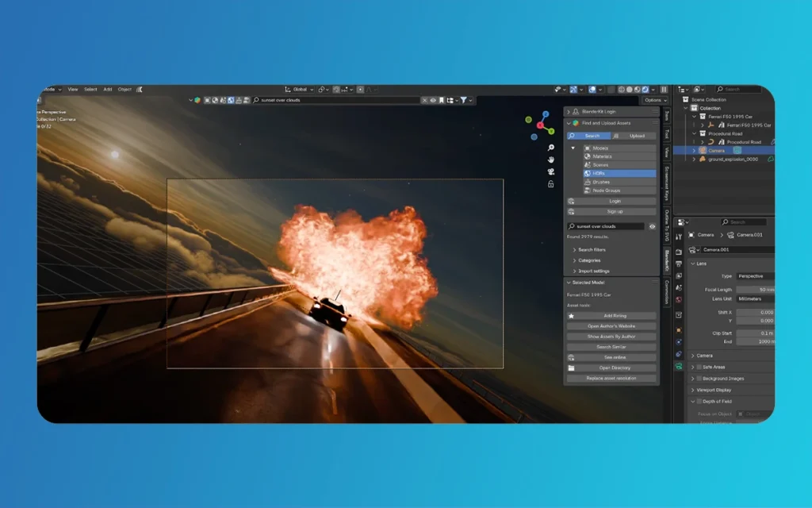Open the Global transform orientation dropdown
812x508 pixels.
(299, 89)
